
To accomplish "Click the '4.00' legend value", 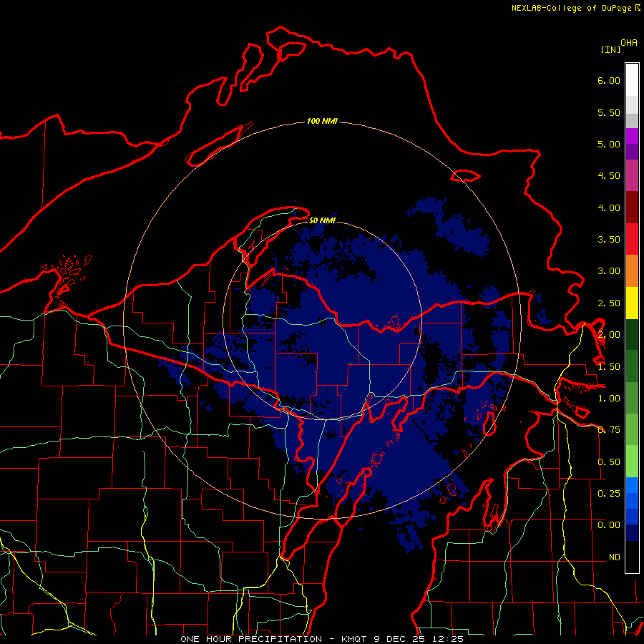I will tap(609, 208).
